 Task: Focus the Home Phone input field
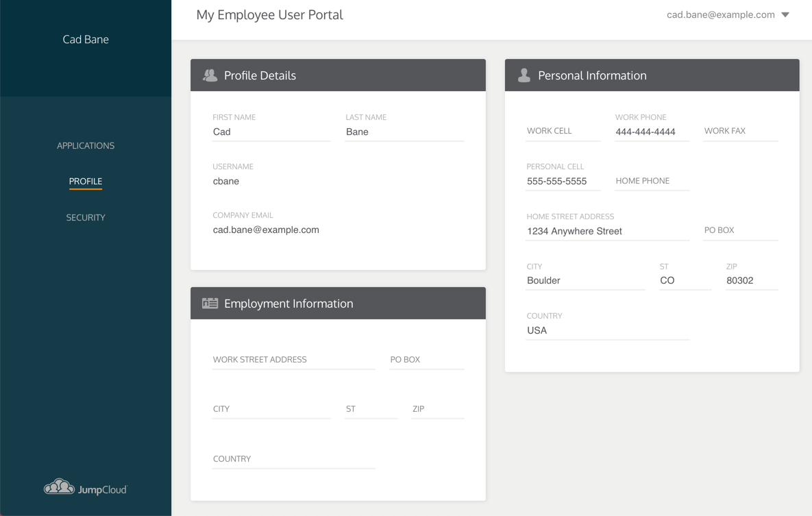(x=652, y=182)
